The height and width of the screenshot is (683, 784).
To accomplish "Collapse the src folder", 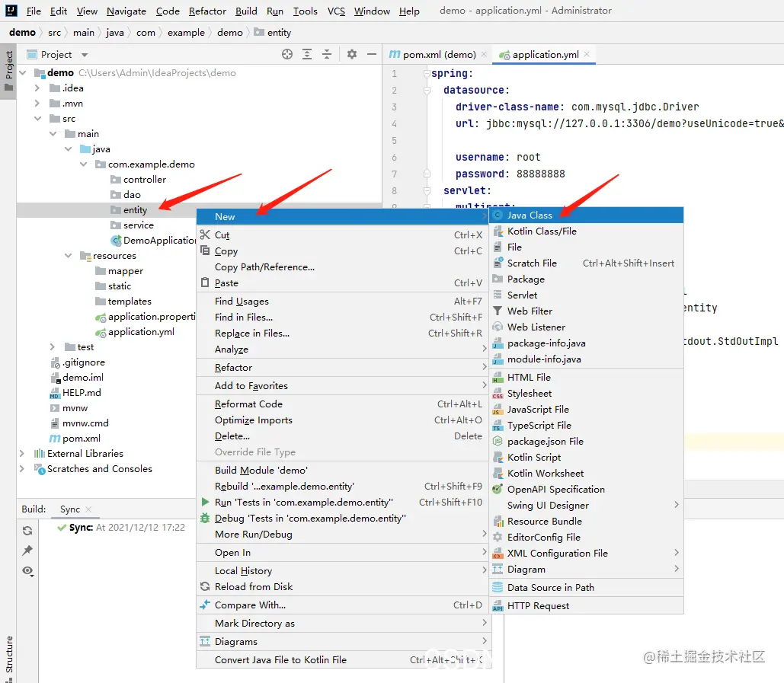I will [x=37, y=119].
